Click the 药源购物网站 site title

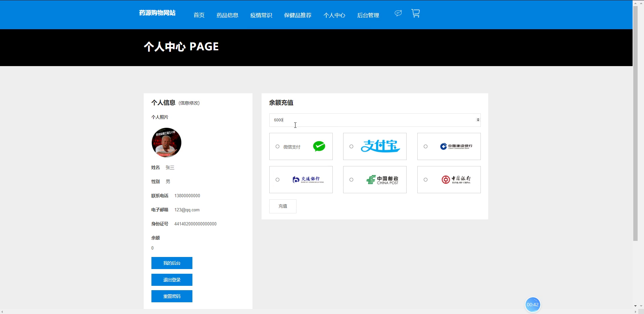click(157, 13)
